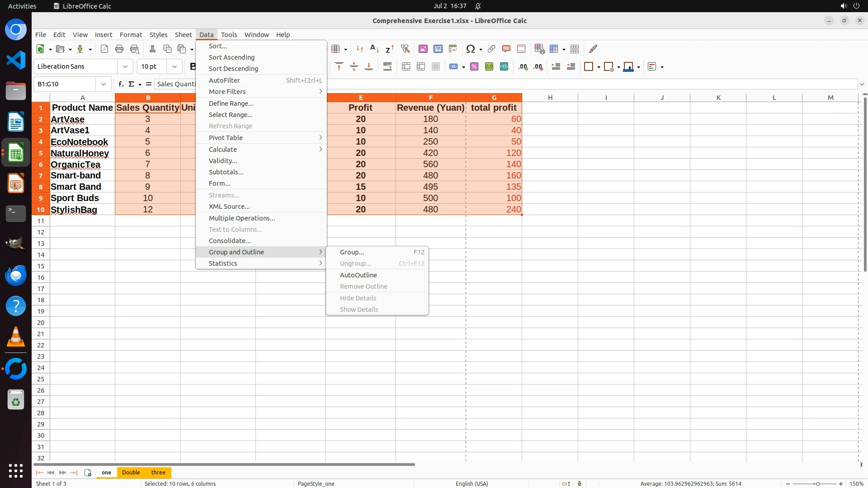Switch to the Double sheet tab
The image size is (868, 488).
[131, 472]
